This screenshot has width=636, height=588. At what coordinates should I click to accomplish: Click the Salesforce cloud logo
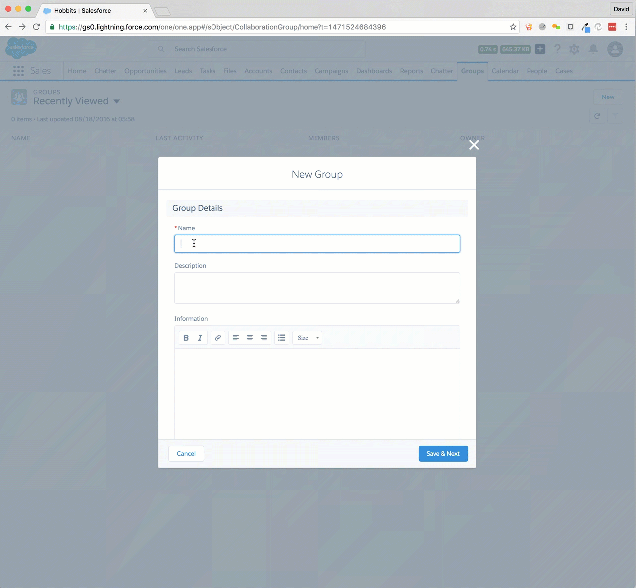point(21,48)
